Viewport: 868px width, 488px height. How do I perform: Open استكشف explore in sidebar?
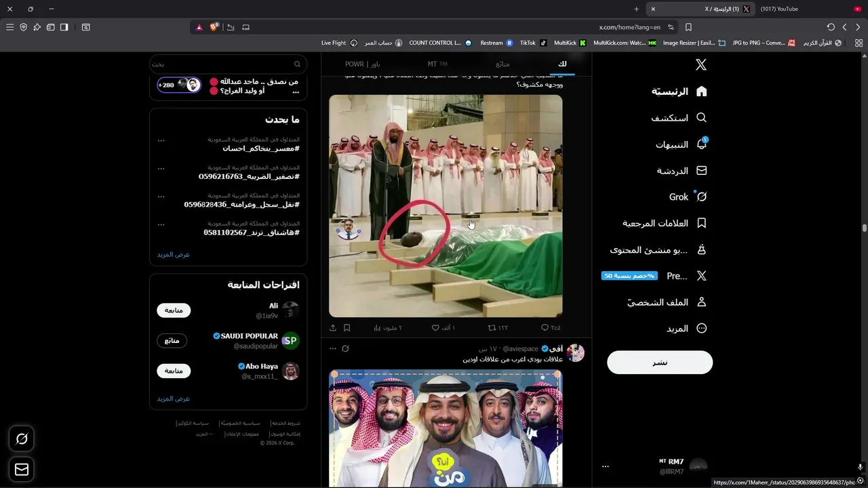pos(679,117)
